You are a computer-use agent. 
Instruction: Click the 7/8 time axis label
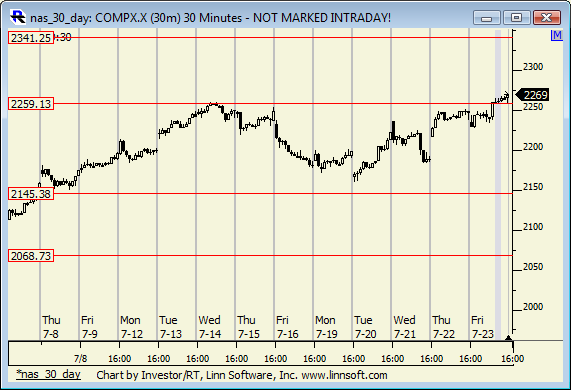pyautogui.click(x=80, y=359)
